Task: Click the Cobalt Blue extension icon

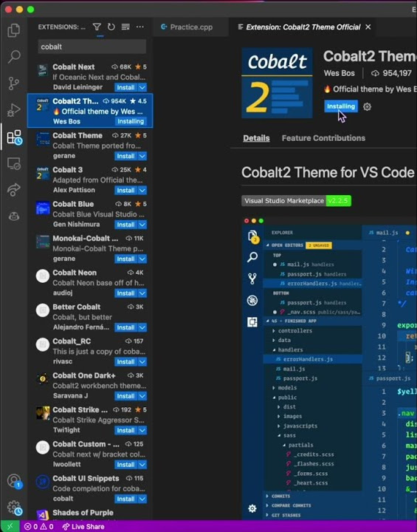Action: point(43,208)
